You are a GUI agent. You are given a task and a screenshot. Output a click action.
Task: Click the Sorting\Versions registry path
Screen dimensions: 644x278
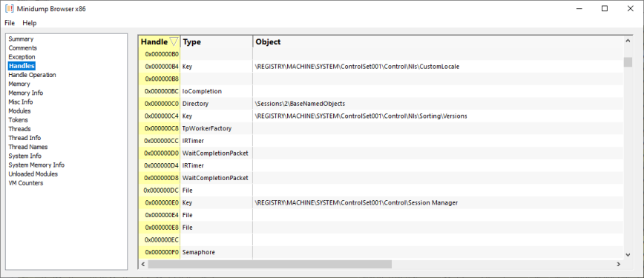[361, 116]
